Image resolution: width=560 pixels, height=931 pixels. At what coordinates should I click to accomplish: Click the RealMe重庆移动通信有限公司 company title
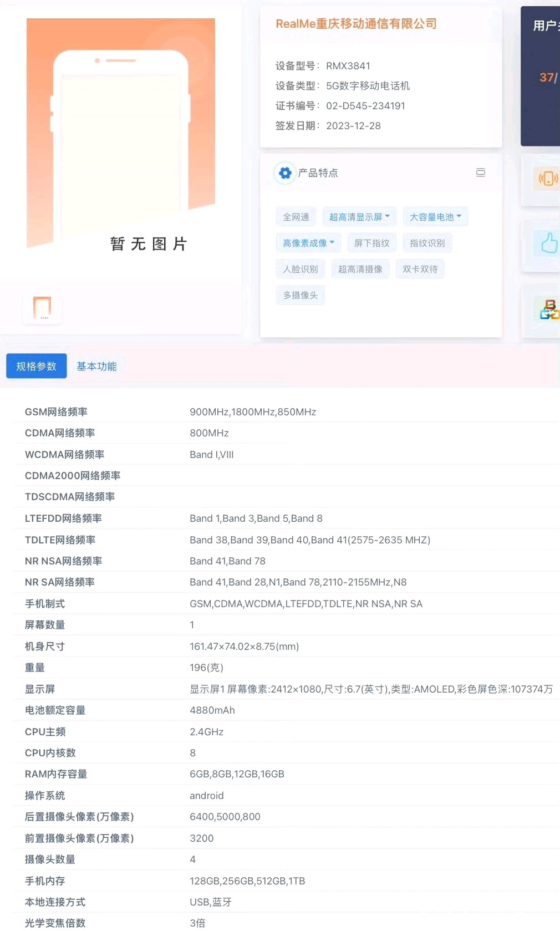click(x=356, y=24)
